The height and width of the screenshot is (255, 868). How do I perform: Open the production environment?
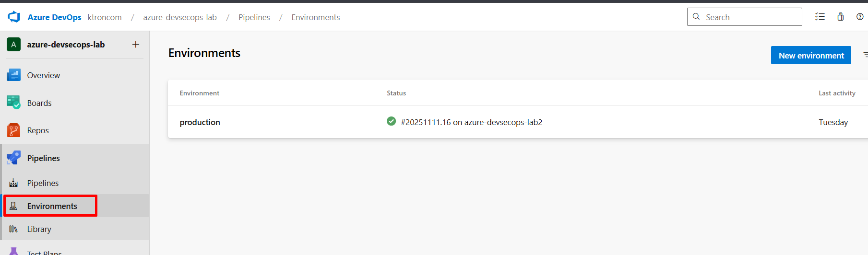(200, 122)
